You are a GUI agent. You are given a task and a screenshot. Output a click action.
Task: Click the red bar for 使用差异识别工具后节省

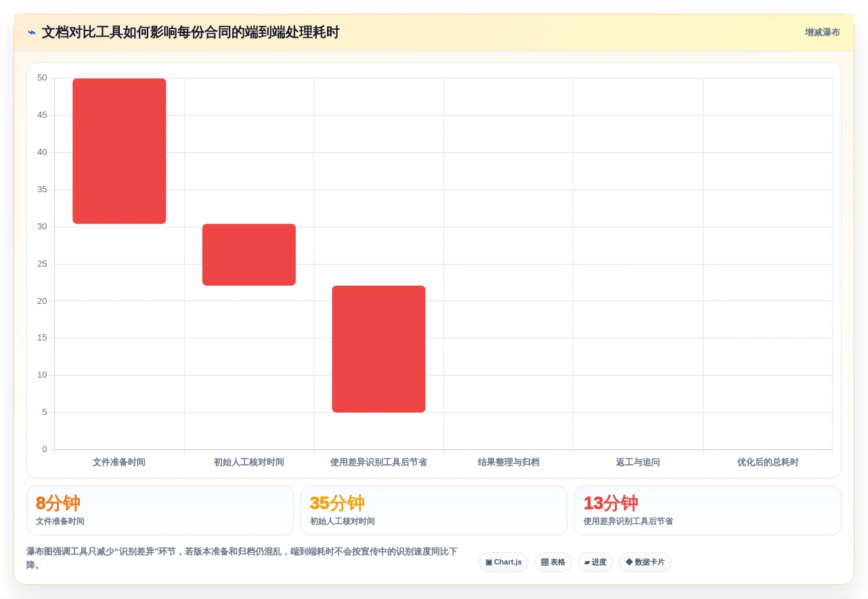pos(378,349)
